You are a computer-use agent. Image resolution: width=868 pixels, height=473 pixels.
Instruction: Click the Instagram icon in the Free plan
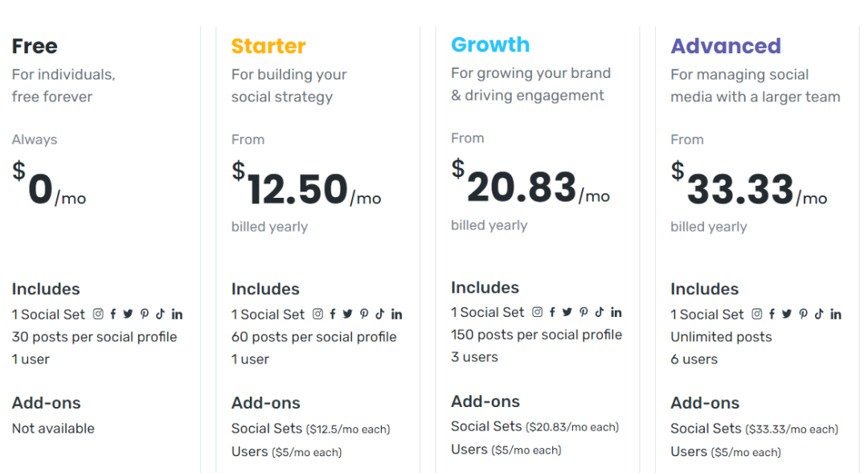98,315
